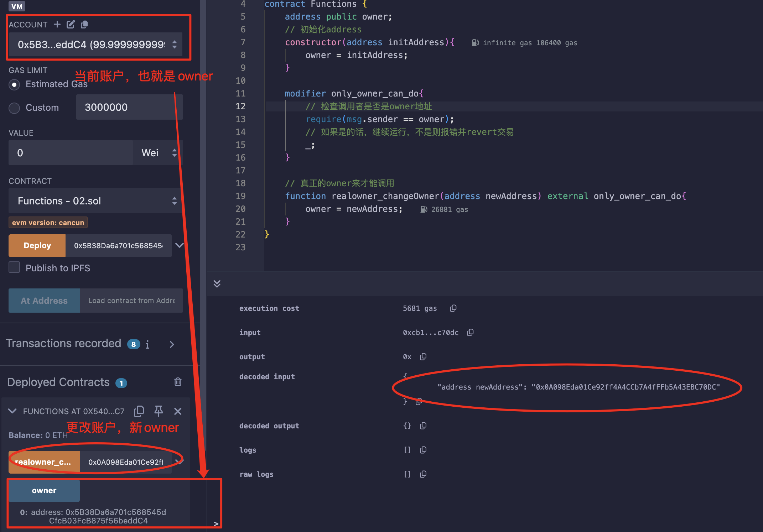Copy account address icon next to ACCOUNT
This screenshot has height=532, width=763.
point(84,24)
